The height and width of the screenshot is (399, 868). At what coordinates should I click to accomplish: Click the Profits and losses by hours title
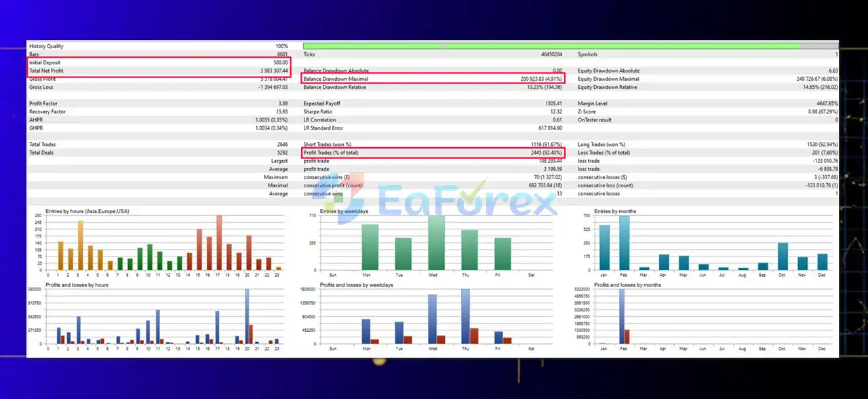click(x=77, y=285)
